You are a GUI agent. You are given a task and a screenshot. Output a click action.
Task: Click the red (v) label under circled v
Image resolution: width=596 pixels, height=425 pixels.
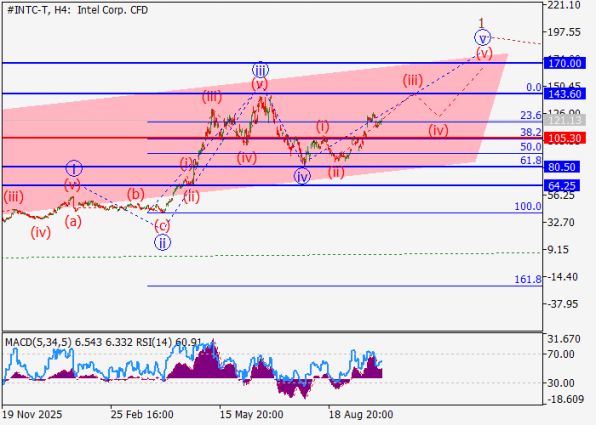tap(484, 53)
